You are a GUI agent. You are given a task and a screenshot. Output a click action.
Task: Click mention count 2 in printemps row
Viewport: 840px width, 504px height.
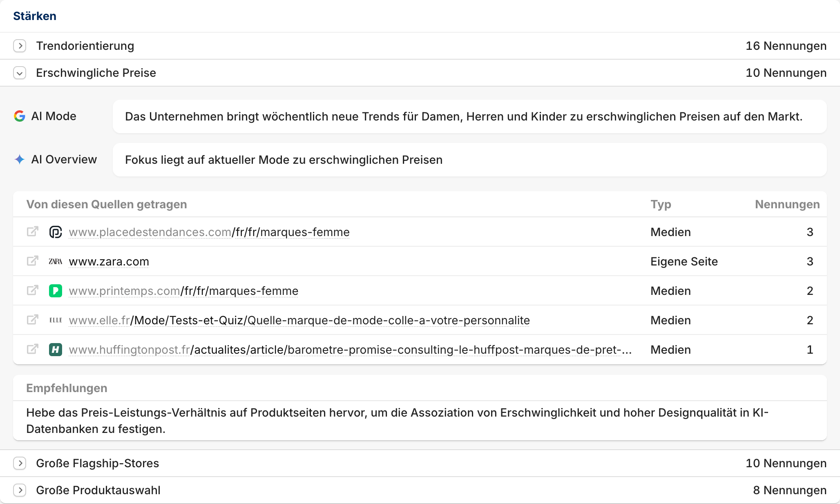click(x=810, y=291)
